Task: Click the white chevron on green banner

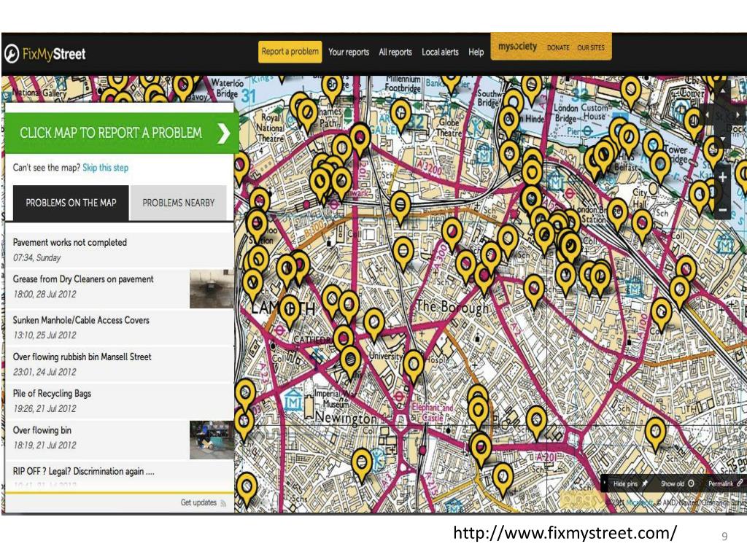Action: pos(223,133)
